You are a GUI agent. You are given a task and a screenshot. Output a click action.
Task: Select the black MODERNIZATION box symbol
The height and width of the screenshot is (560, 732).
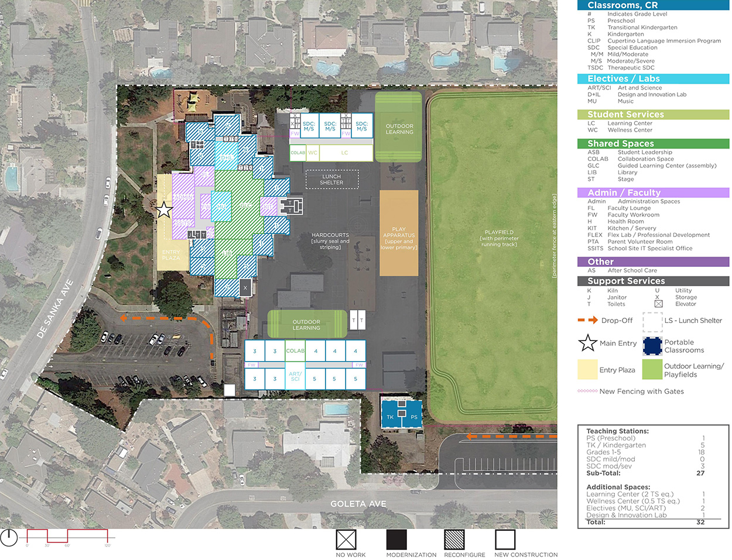(396, 539)
